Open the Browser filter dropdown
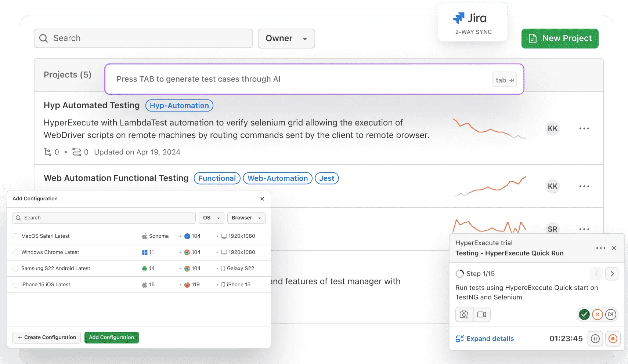 click(x=246, y=218)
